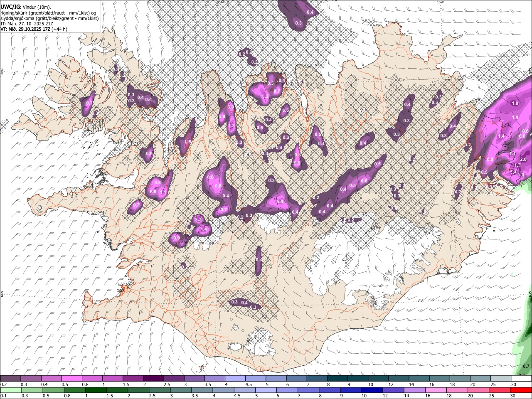Click the bright pink snow swatch between 0.5 and 0.8
The height and width of the screenshot is (399, 532).
(72, 379)
